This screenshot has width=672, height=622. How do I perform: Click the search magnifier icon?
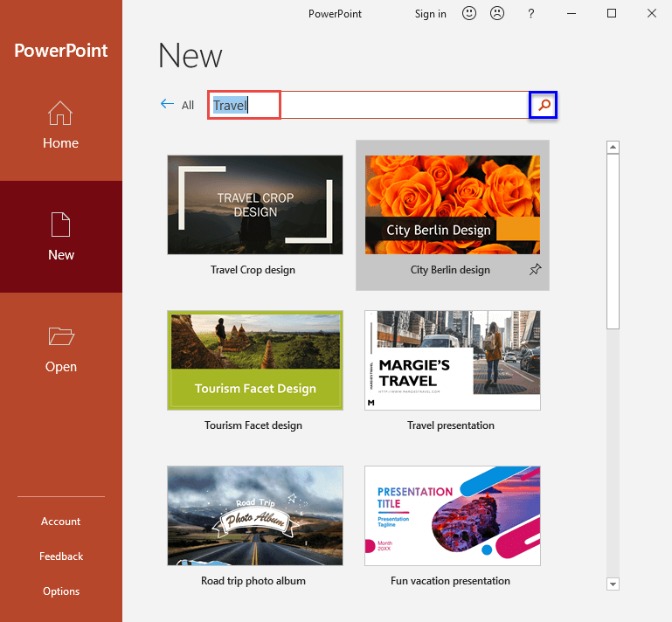(544, 105)
